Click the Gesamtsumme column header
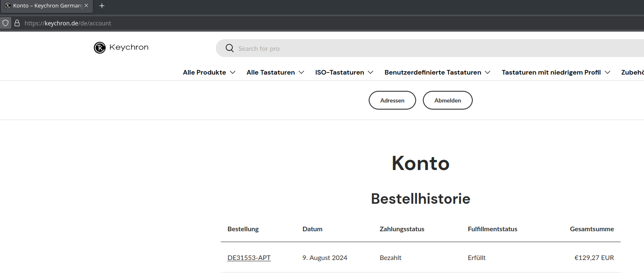 (x=592, y=229)
